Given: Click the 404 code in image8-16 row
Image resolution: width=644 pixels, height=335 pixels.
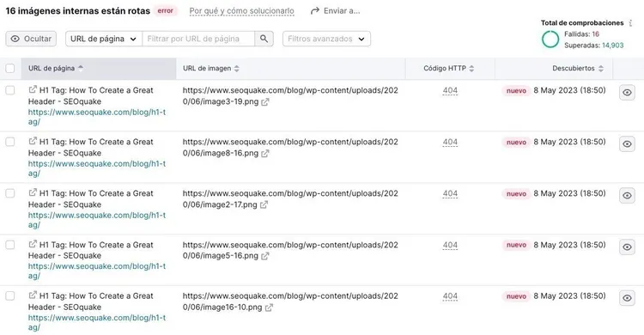Looking at the screenshot, I should click(x=450, y=142).
